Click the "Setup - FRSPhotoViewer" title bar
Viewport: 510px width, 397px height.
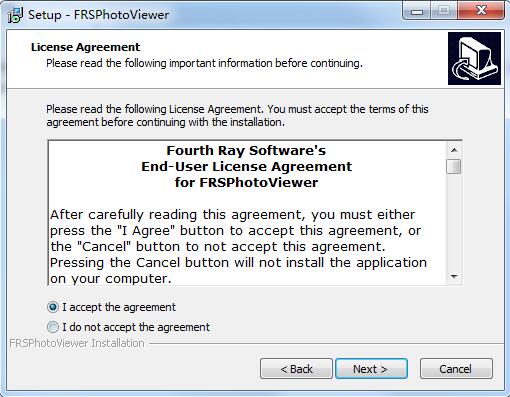tap(99, 15)
